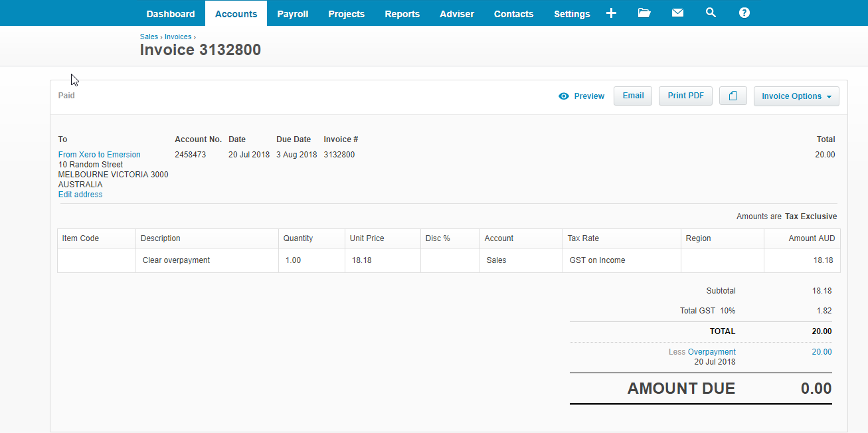This screenshot has width=868, height=433.
Task: Go to Invoices breadcrumb link
Action: [178, 37]
